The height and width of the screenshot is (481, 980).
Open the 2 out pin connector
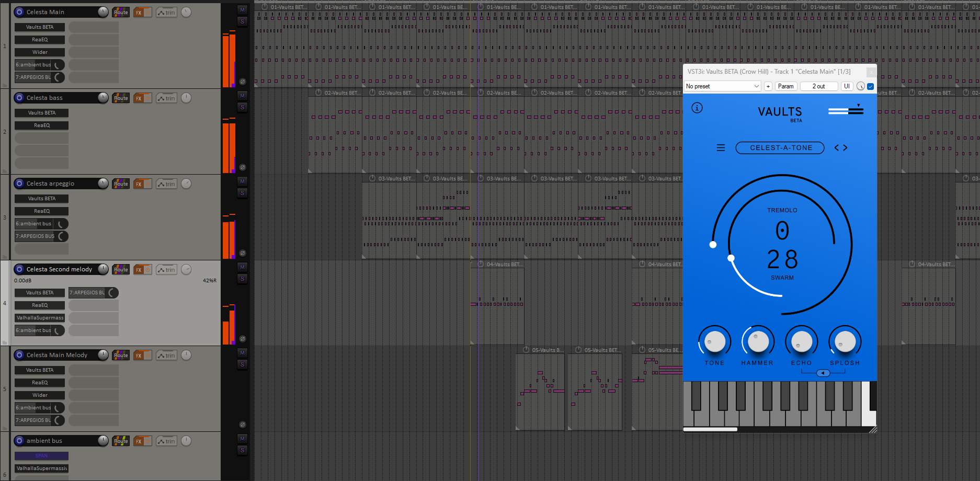coord(818,86)
